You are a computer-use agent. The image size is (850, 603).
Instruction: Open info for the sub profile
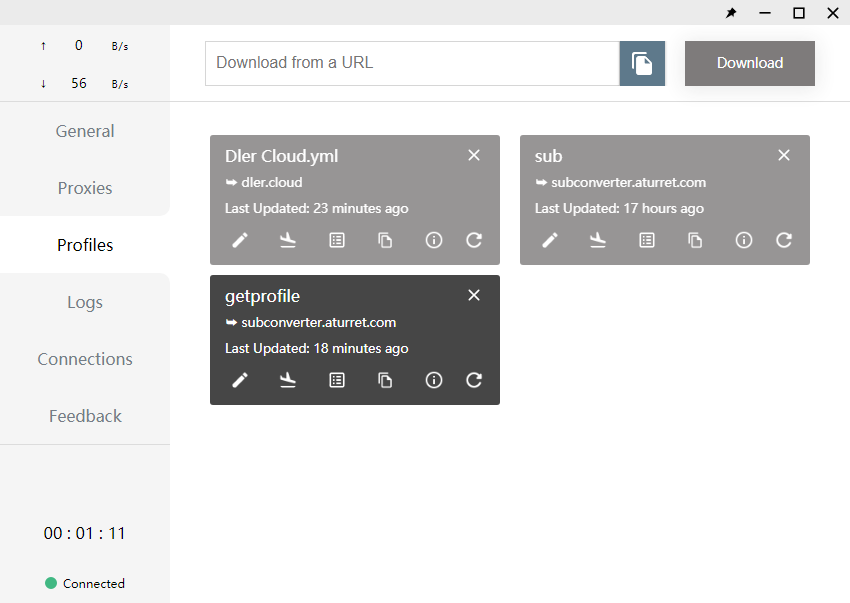pyautogui.click(x=743, y=240)
